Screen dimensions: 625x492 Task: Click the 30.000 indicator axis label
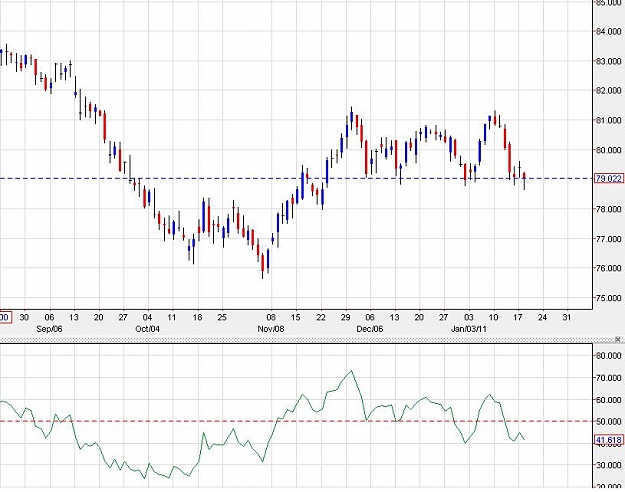(609, 465)
